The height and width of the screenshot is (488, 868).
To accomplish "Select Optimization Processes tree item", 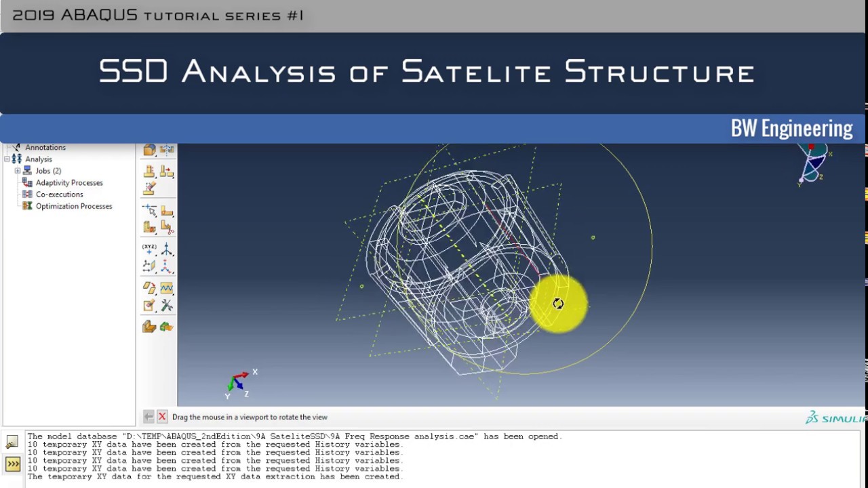I will point(74,206).
